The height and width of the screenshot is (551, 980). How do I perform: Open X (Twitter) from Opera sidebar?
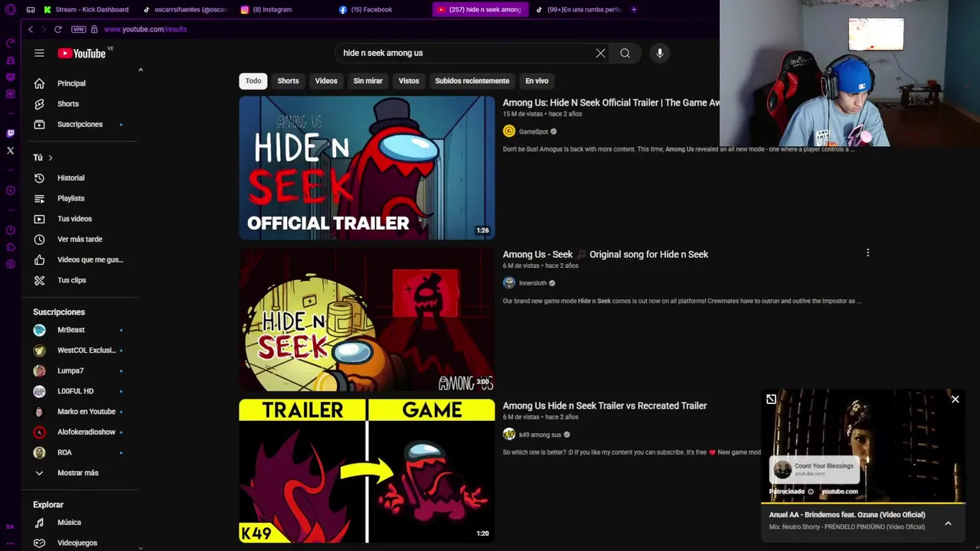[x=10, y=151]
